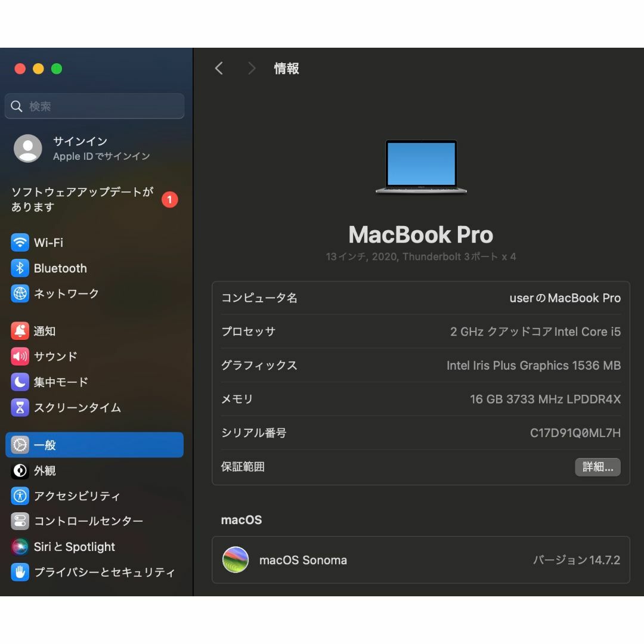Go back with the left chevron
The height and width of the screenshot is (644, 644).
(x=219, y=68)
